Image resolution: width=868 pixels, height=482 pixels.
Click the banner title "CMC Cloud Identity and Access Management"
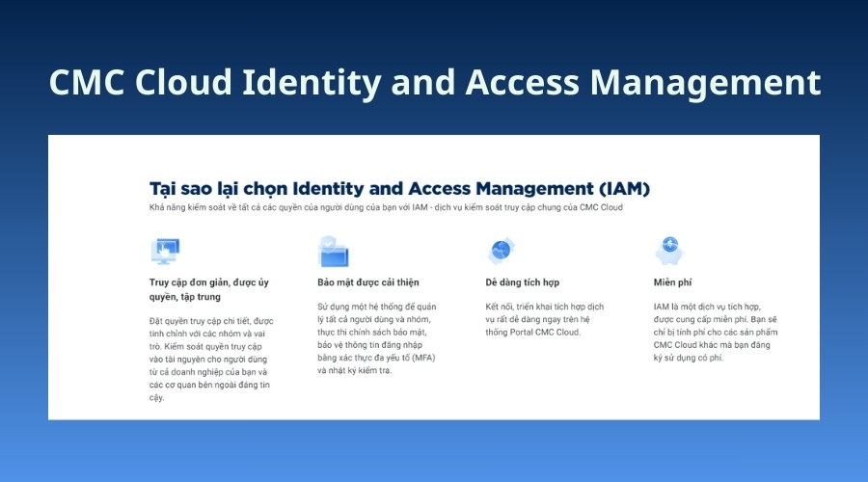[434, 83]
